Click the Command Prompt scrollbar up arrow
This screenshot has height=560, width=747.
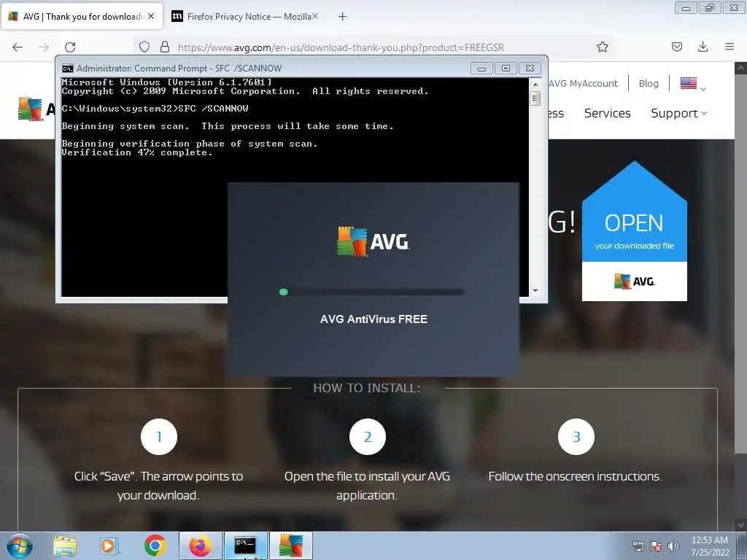tap(535, 85)
